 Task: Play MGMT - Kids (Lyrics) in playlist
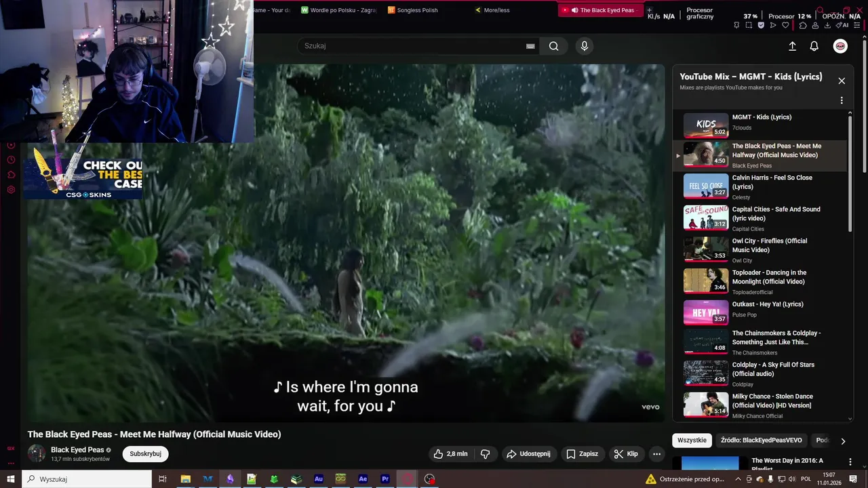tap(761, 125)
